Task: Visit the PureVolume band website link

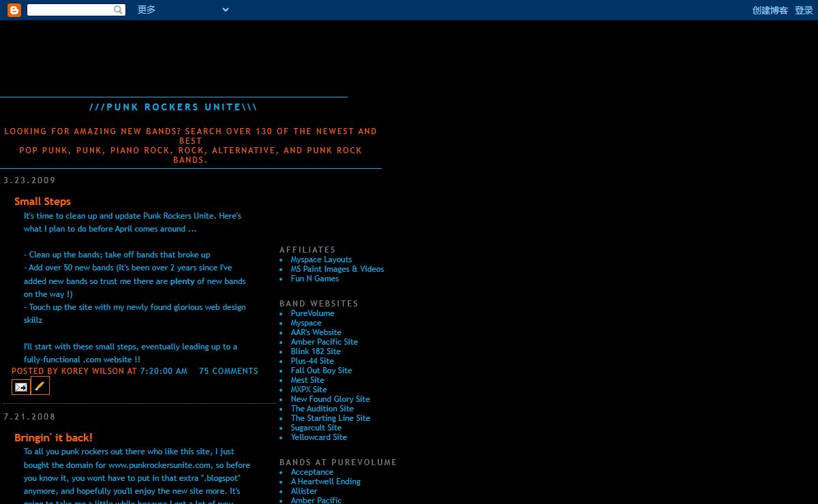Action: coord(313,313)
